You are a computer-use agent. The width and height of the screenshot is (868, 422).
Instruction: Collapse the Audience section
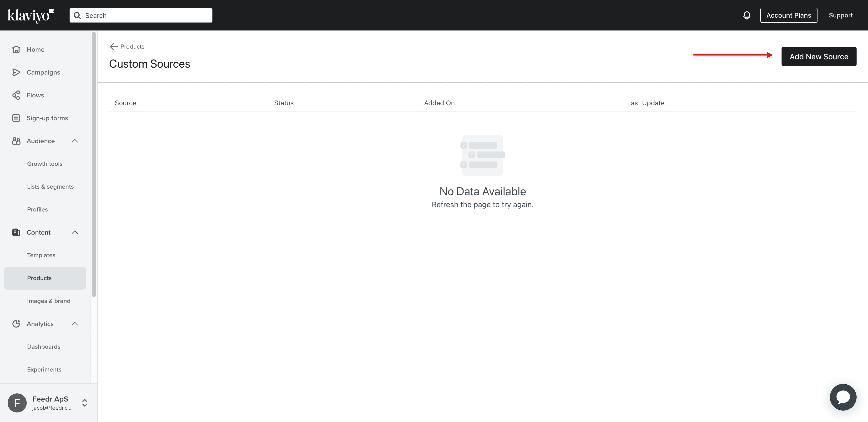point(75,141)
